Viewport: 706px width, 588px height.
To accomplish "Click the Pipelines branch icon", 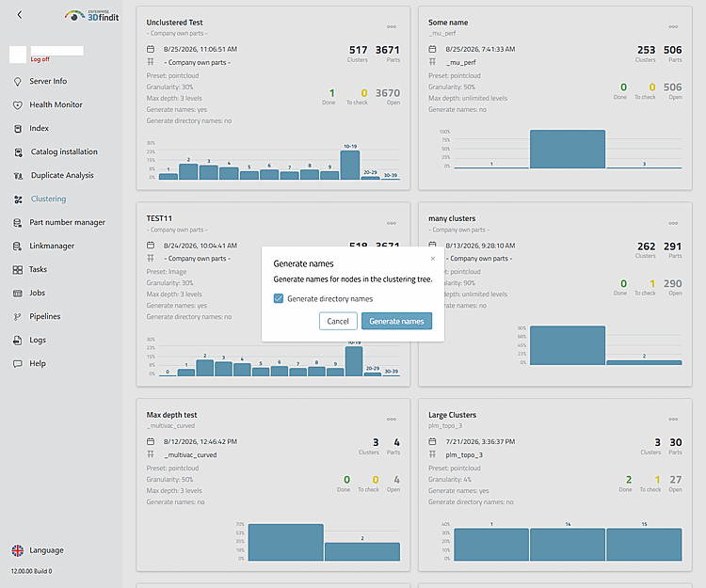I will pos(18,317).
